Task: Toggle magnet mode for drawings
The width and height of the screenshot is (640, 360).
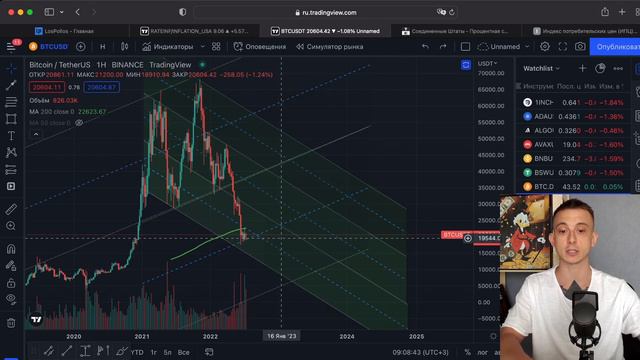Action: (x=11, y=249)
